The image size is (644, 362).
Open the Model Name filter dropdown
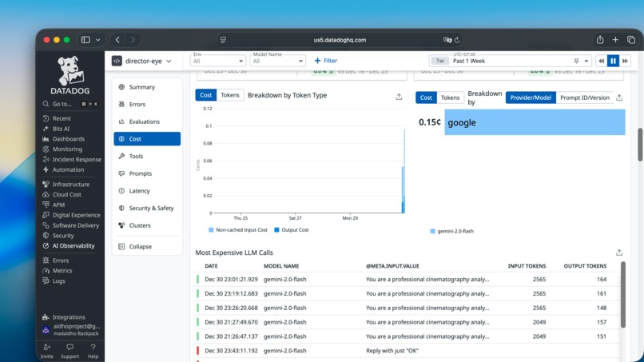277,61
